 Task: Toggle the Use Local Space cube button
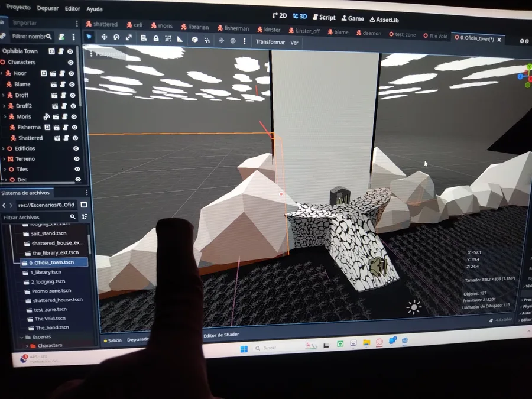pyautogui.click(x=194, y=40)
